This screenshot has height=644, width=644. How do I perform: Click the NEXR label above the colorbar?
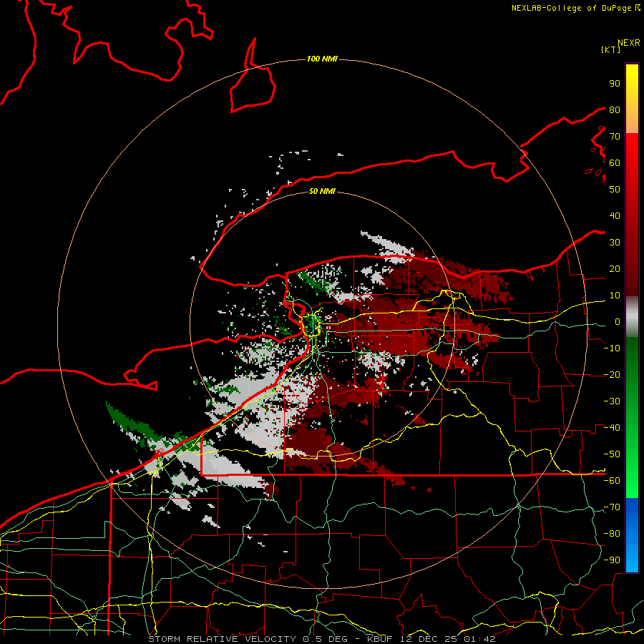point(628,43)
